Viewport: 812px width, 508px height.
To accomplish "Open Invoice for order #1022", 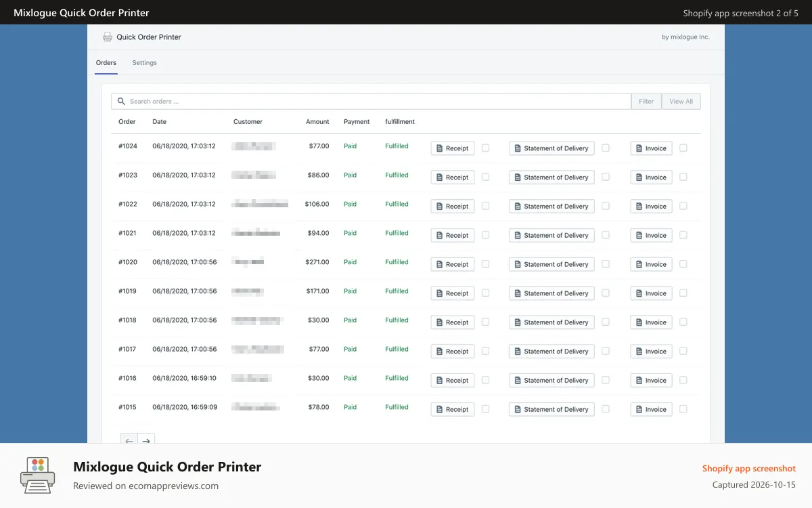I will (651, 207).
